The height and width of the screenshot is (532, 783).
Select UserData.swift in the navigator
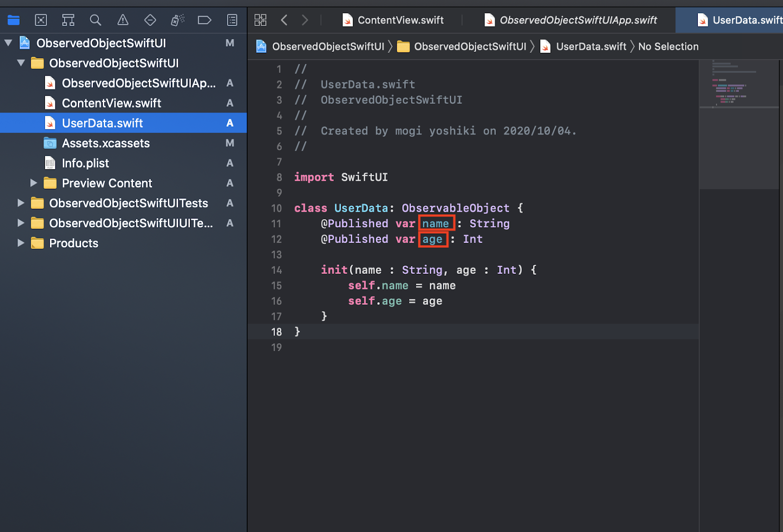pyautogui.click(x=123, y=123)
